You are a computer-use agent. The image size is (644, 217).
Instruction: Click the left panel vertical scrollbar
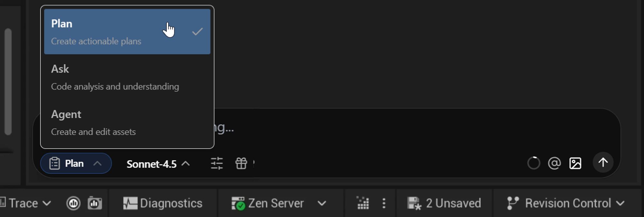[8, 82]
